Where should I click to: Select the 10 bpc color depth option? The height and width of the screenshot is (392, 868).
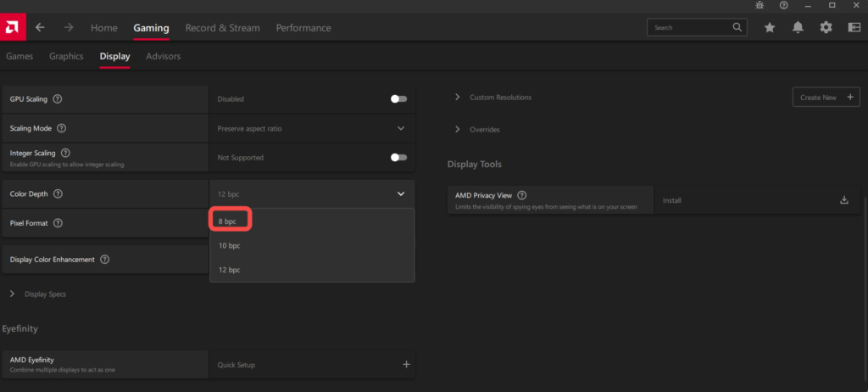[x=230, y=245]
